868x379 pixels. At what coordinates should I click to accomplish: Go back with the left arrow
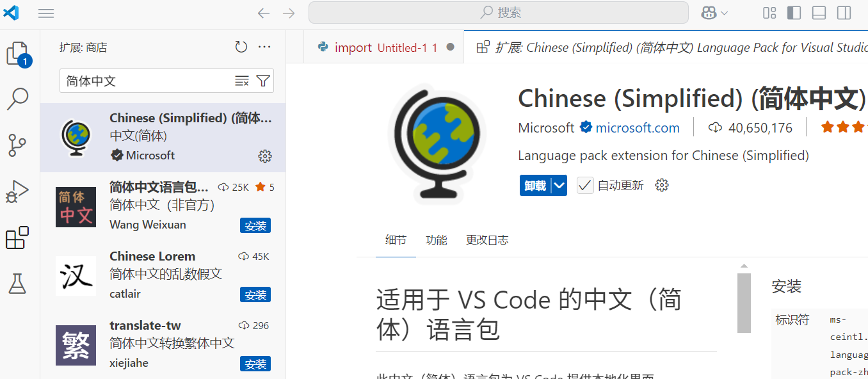[x=264, y=13]
